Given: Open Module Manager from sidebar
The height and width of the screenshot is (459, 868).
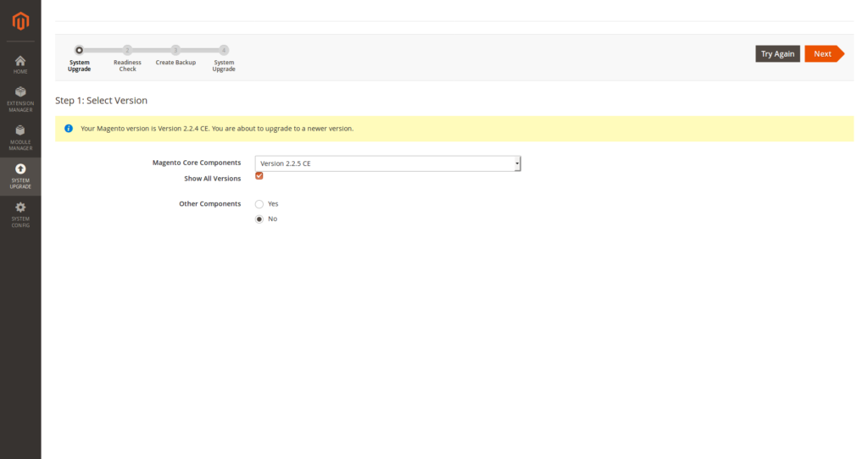Looking at the screenshot, I should [20, 138].
